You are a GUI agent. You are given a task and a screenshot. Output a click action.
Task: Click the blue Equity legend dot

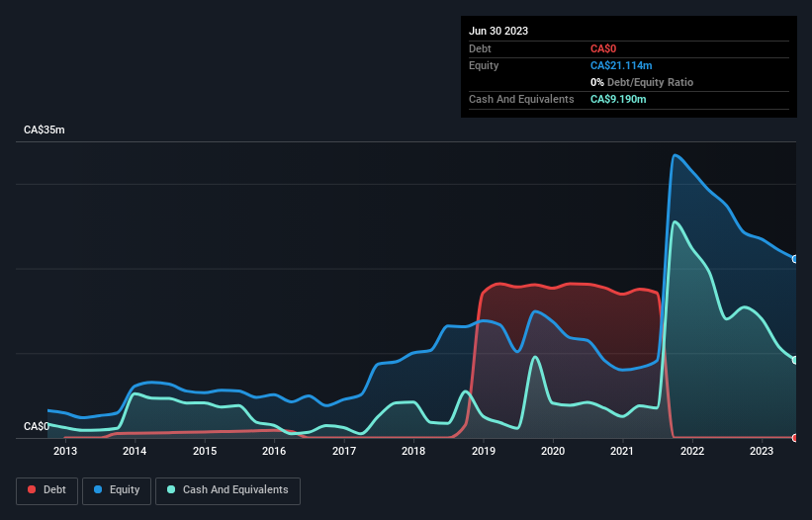[x=98, y=489]
